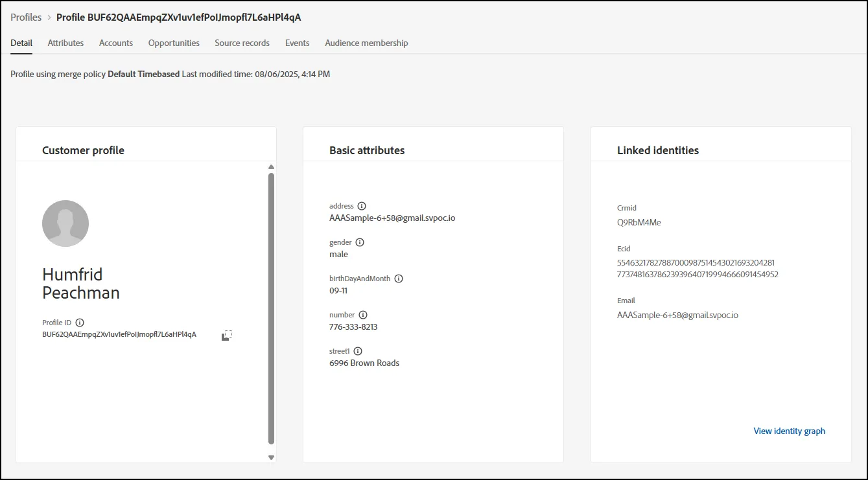
Task: Click the second Ecid value starting 7737
Action: tap(698, 274)
